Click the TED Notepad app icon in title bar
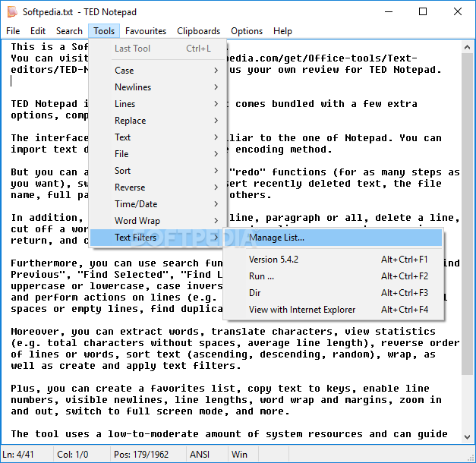The width and height of the screenshot is (476, 463). pyautogui.click(x=12, y=12)
